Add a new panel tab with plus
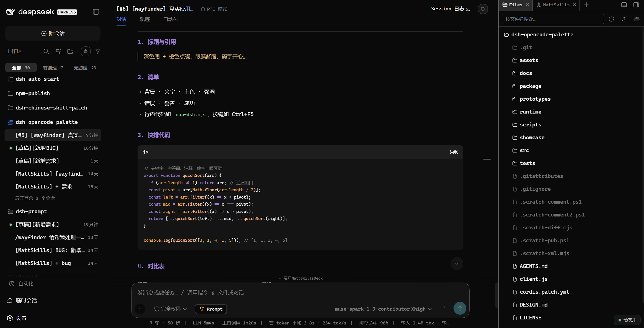Image resolution: width=644 pixels, height=328 pixels. tap(586, 5)
